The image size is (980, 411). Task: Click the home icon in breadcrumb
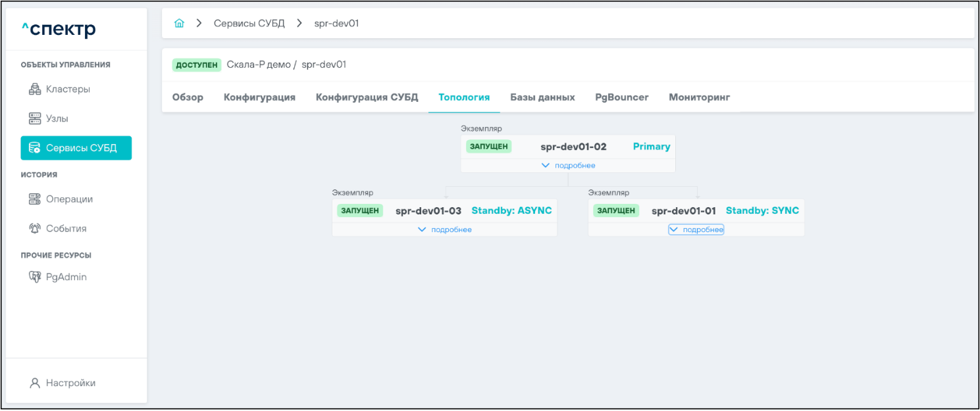click(x=179, y=24)
